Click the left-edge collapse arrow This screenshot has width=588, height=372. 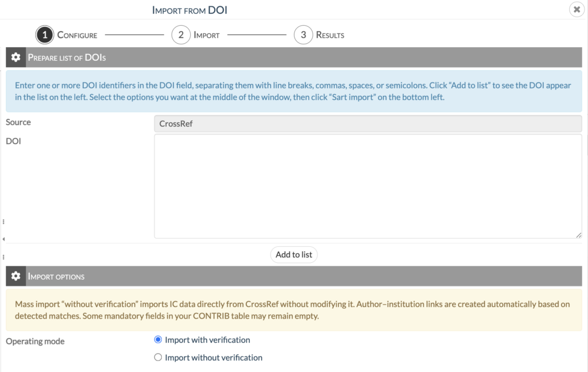click(3, 238)
